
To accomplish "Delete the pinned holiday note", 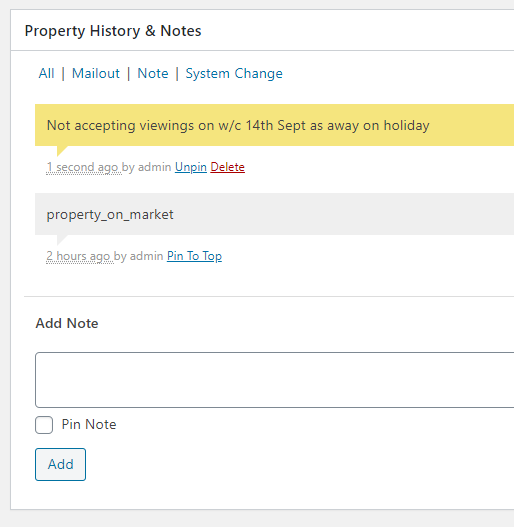I will (228, 167).
